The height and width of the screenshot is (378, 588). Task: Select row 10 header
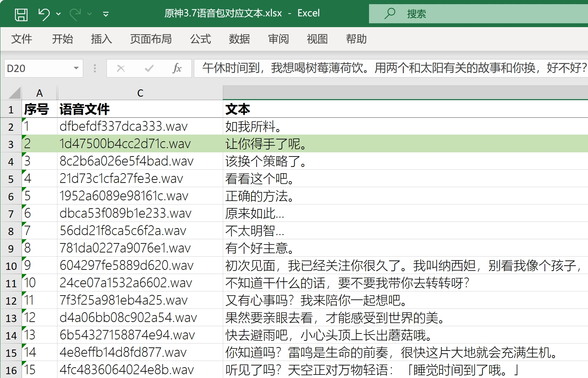[11, 266]
